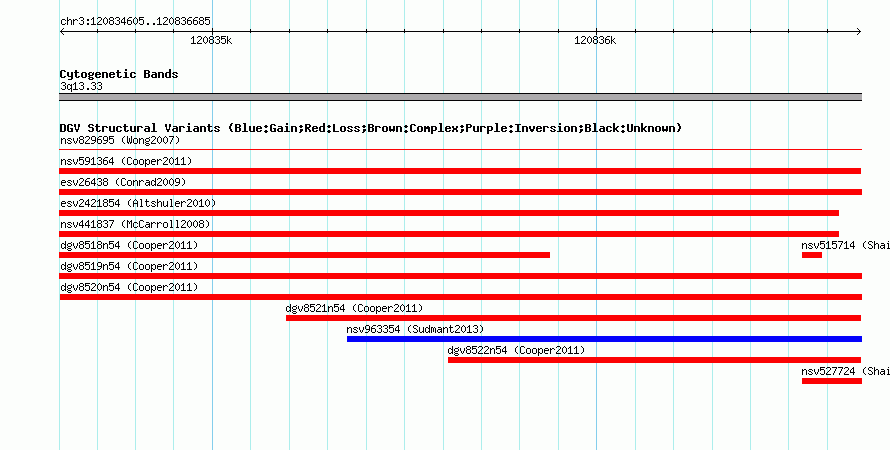Select the red dgv8519n54 loss bar

click(x=460, y=276)
